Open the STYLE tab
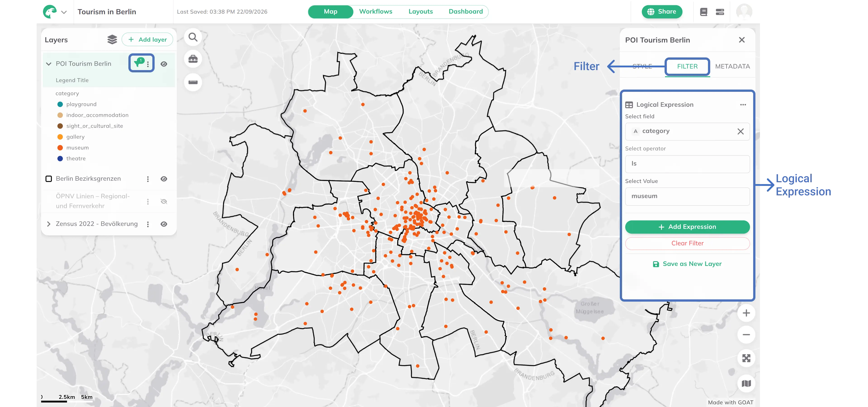868x407 pixels. tap(642, 66)
